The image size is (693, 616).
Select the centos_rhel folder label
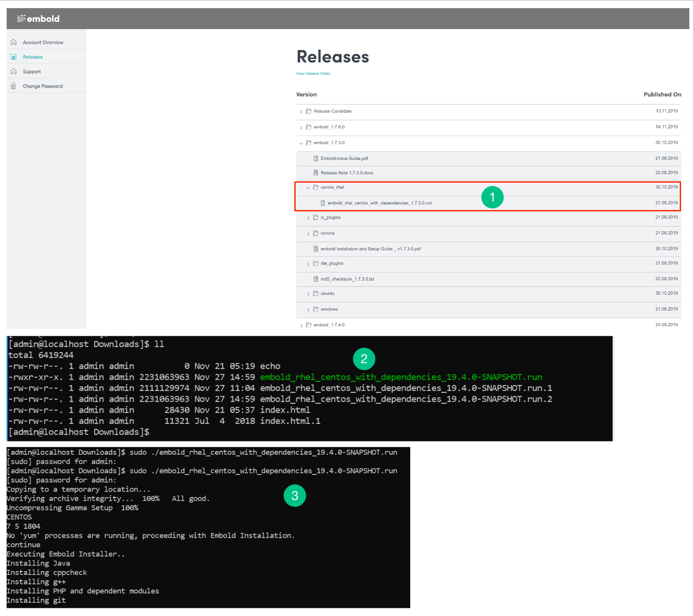[332, 187]
